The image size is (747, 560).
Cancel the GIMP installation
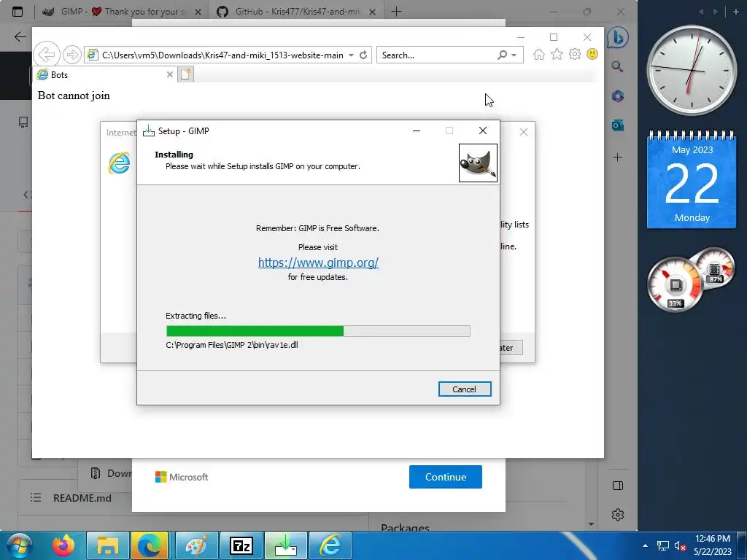point(465,389)
